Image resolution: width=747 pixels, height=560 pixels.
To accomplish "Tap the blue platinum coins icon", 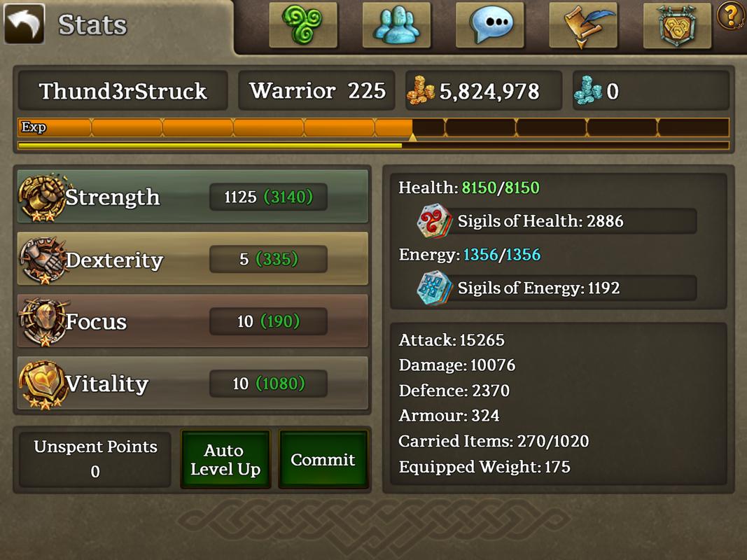I will click(x=588, y=90).
